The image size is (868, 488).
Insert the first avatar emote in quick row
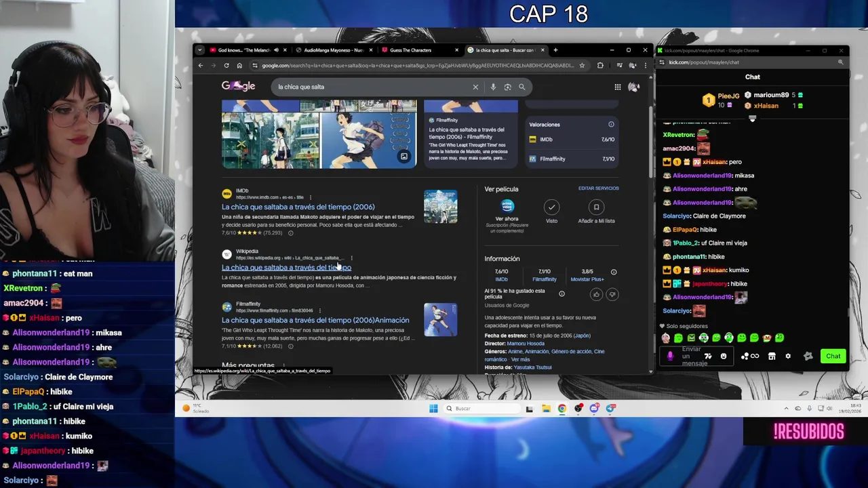666,338
